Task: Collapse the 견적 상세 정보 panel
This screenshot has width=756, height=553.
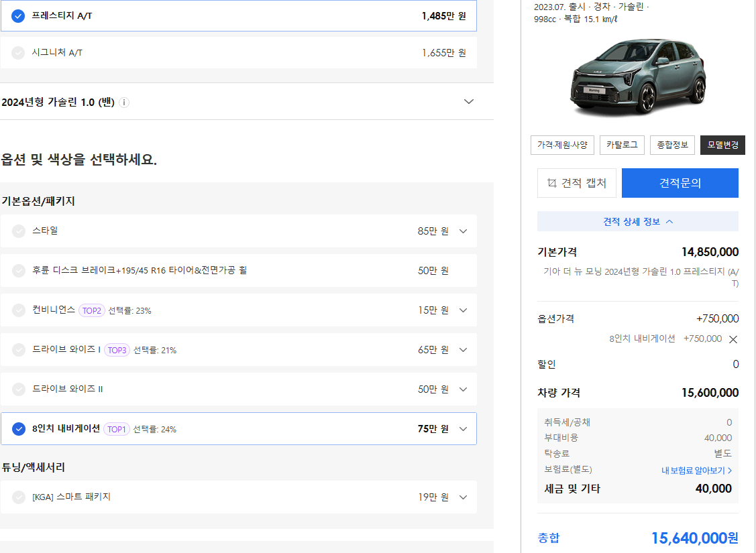Action: 637,222
